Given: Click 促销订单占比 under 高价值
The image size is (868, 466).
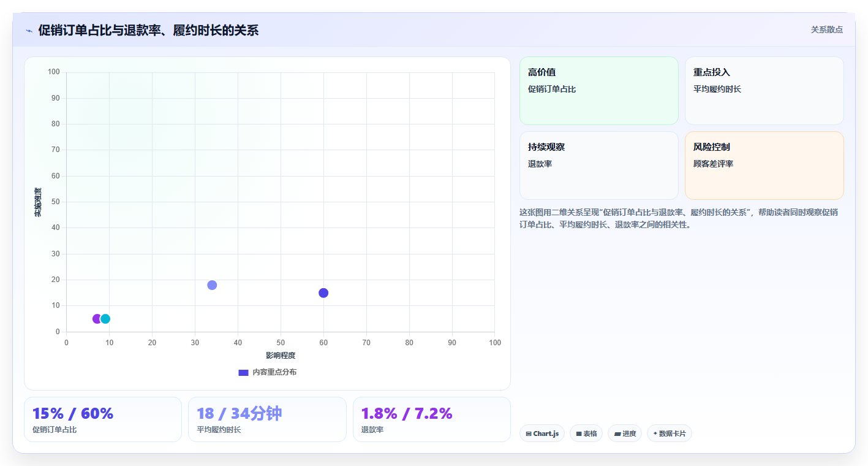Looking at the screenshot, I should point(552,89).
